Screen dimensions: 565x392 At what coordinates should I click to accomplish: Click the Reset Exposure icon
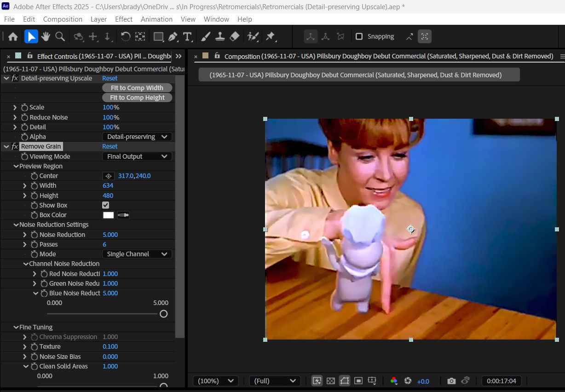(408, 381)
